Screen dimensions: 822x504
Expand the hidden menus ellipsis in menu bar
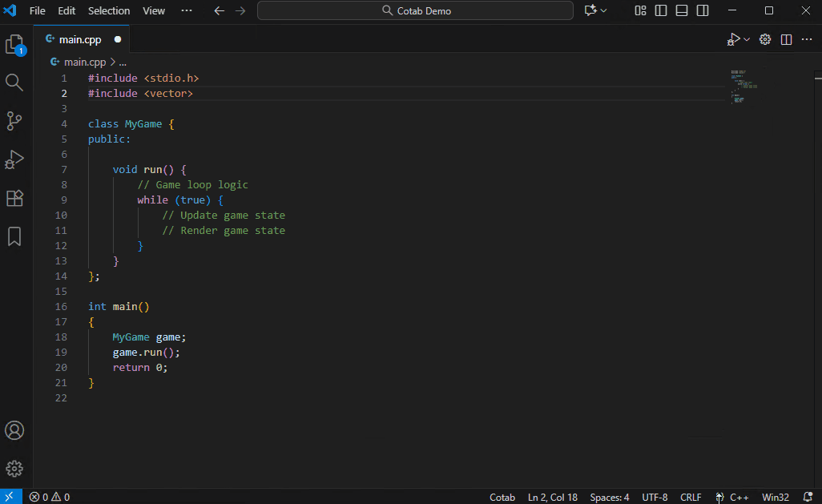(187, 10)
